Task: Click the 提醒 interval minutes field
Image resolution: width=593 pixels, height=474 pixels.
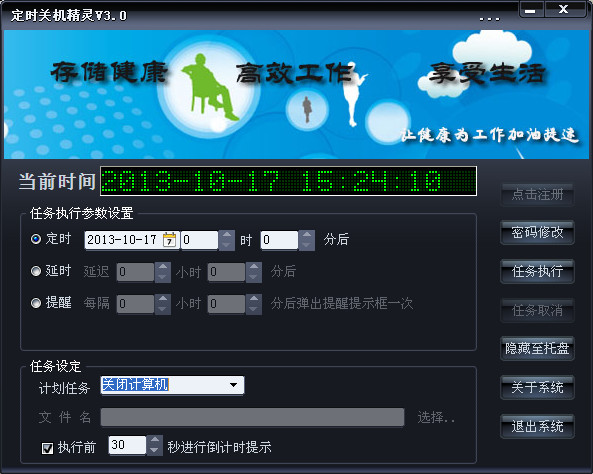Action: click(226, 304)
